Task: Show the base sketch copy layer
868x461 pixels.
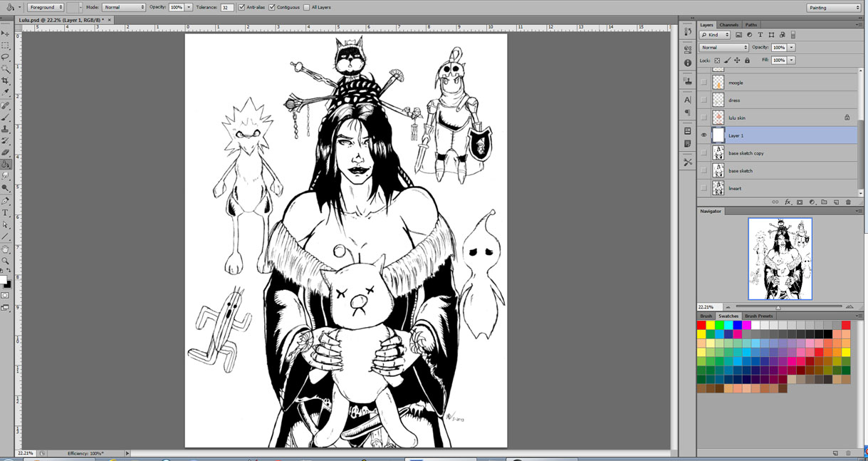Action: 704,153
